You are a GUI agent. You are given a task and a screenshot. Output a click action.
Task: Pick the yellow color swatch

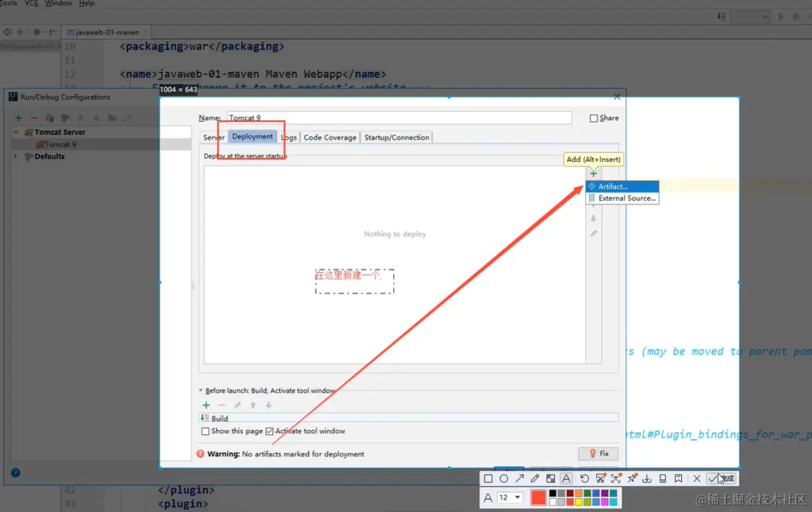pos(578,502)
